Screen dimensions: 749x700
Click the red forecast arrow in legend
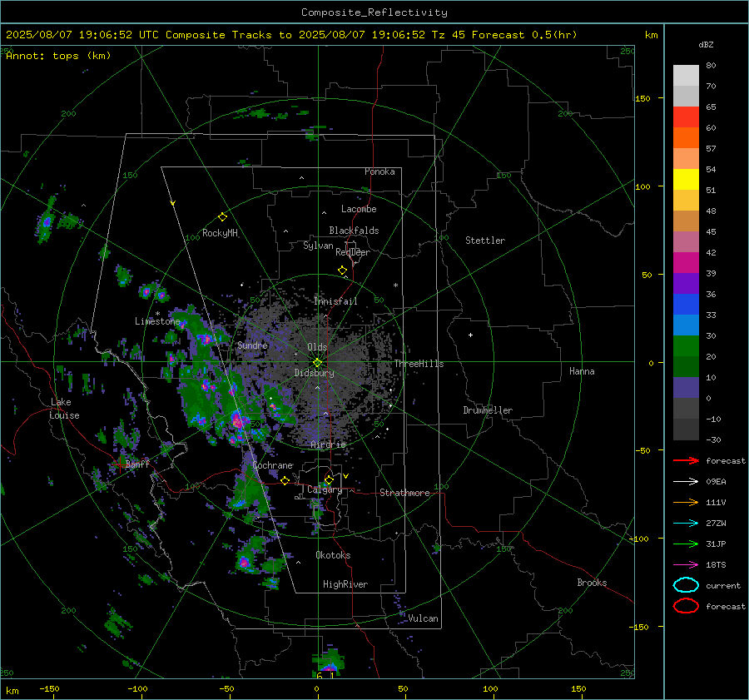point(686,460)
